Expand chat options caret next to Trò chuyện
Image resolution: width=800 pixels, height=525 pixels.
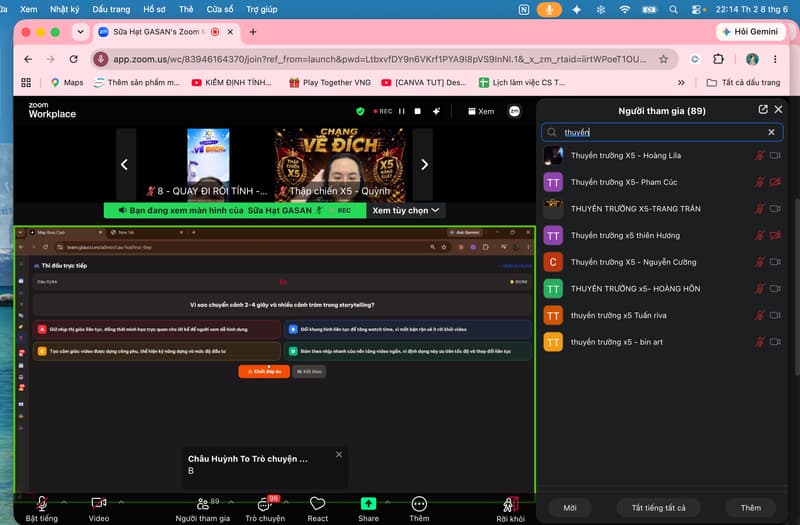click(286, 503)
